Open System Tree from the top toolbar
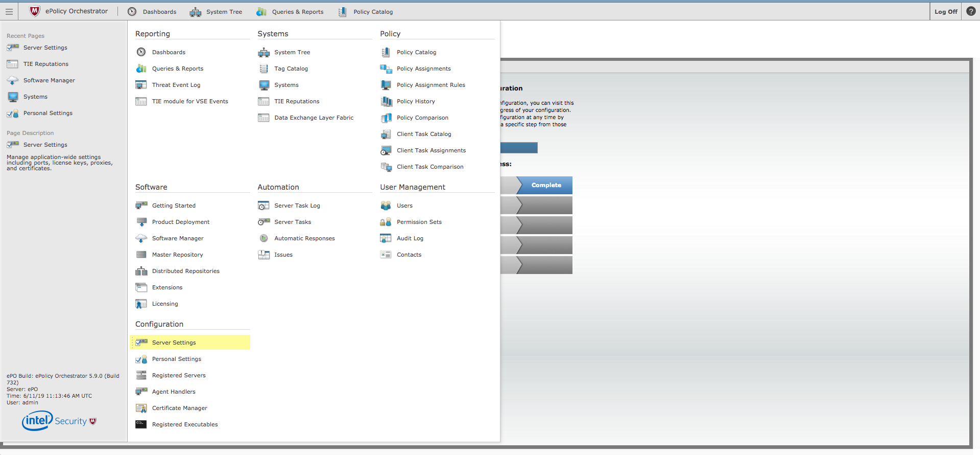This screenshot has width=980, height=455. pos(216,11)
